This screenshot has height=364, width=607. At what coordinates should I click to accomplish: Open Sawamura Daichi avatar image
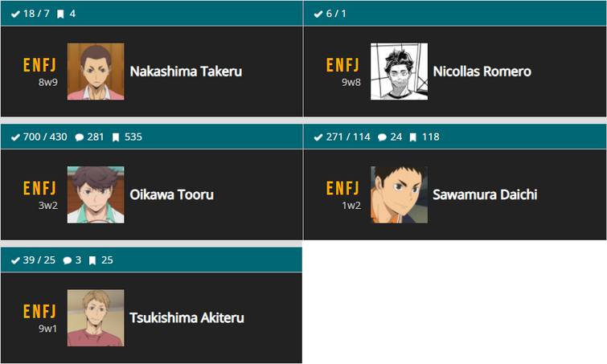coord(399,194)
